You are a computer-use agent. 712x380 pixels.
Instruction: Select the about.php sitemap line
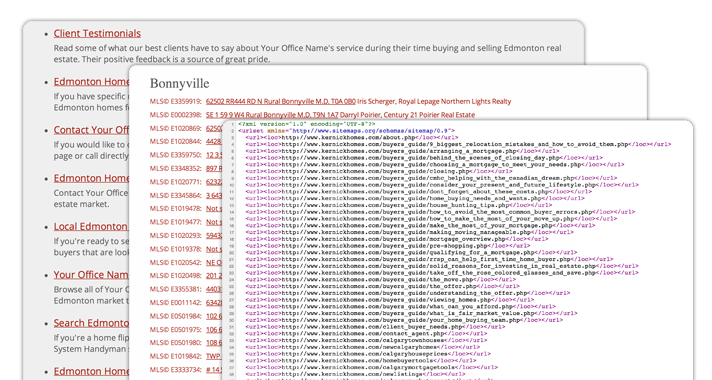pyautogui.click(x=351, y=137)
